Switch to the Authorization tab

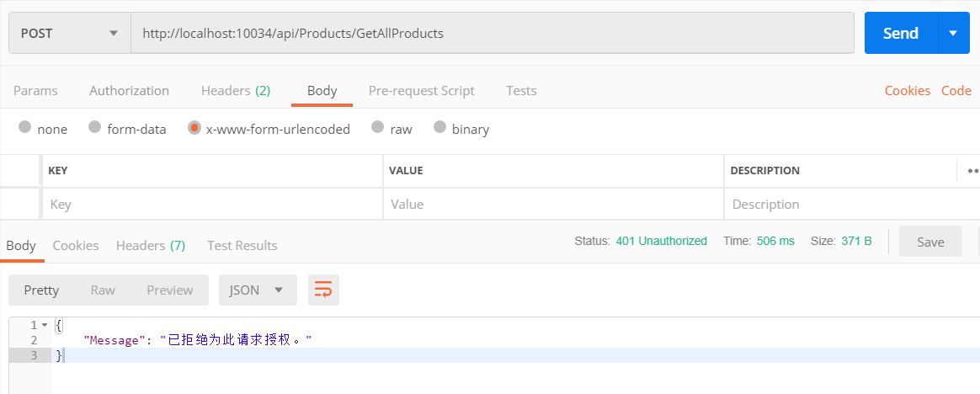pos(129,90)
